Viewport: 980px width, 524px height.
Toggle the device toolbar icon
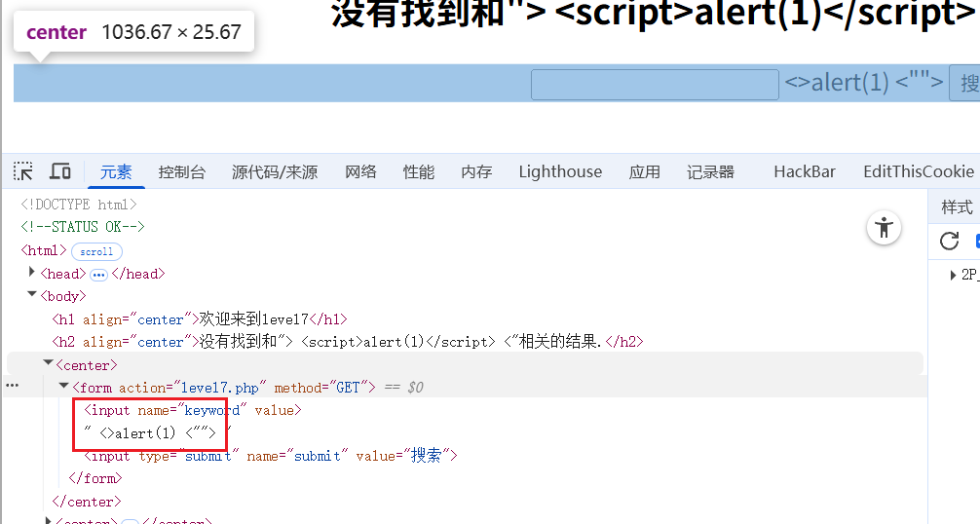click(60, 171)
